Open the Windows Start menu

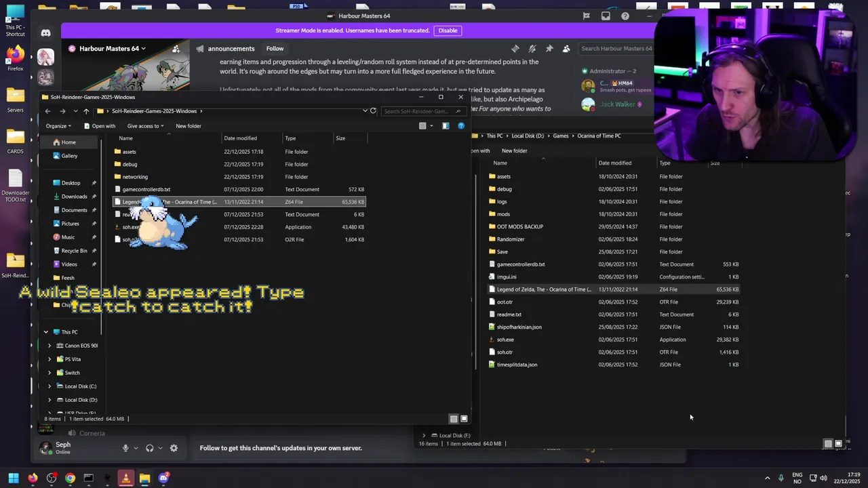14,479
